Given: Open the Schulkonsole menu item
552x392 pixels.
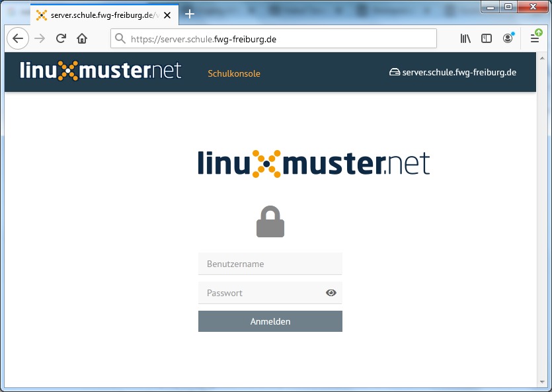Looking at the screenshot, I should [234, 73].
